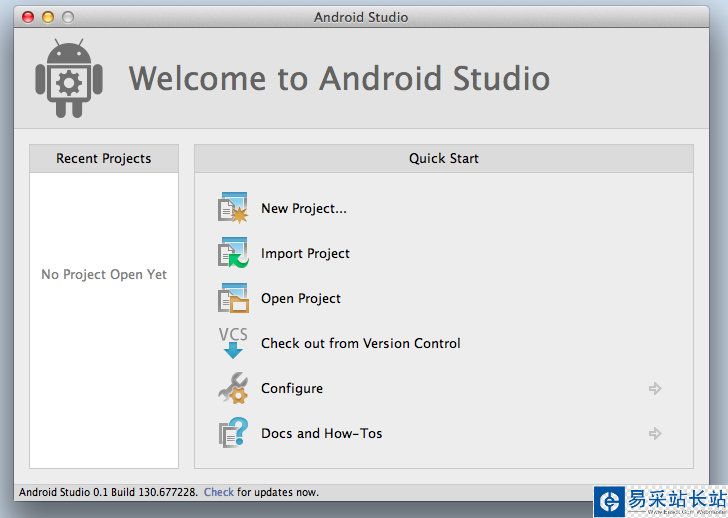Expand the Configure submenu arrow
Viewport: 728px width, 518px height.
click(x=655, y=388)
